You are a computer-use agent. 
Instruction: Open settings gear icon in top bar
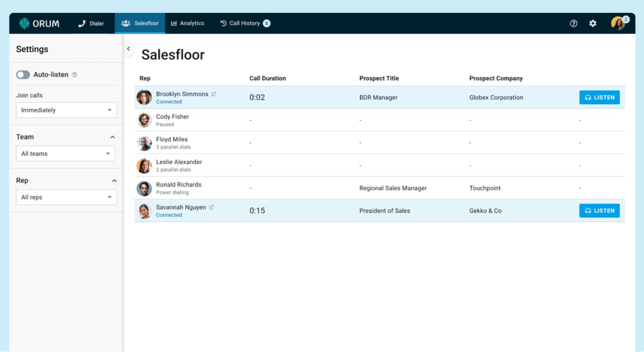(x=593, y=23)
